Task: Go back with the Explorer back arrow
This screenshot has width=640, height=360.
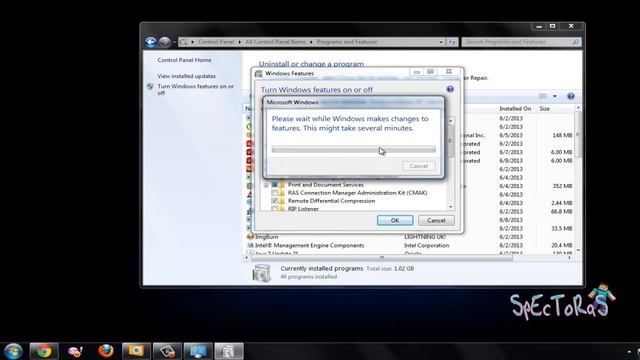Action: click(151, 42)
